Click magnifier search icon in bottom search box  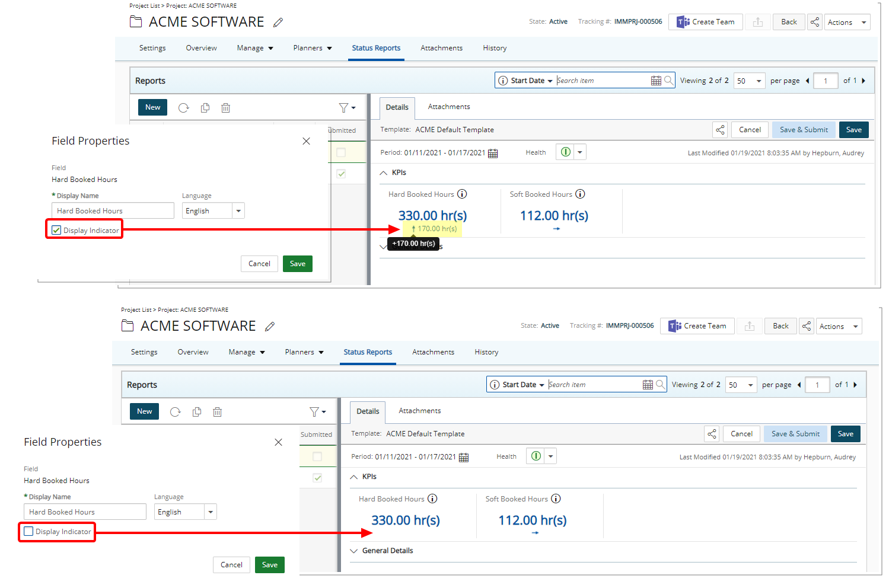pyautogui.click(x=661, y=384)
